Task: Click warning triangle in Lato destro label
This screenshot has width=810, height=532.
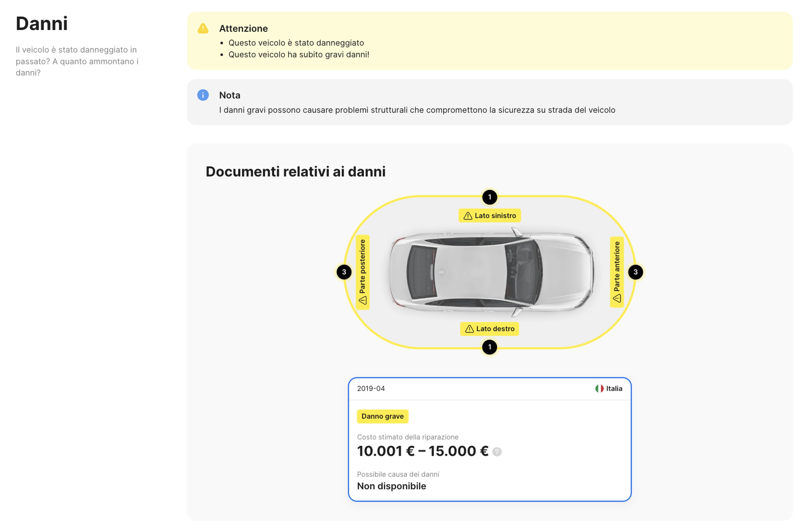Action: pyautogui.click(x=469, y=329)
